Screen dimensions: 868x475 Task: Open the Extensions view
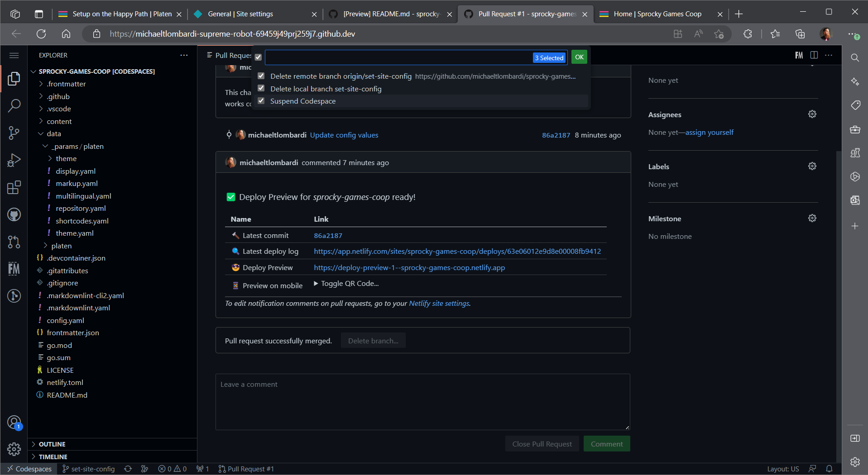14,187
